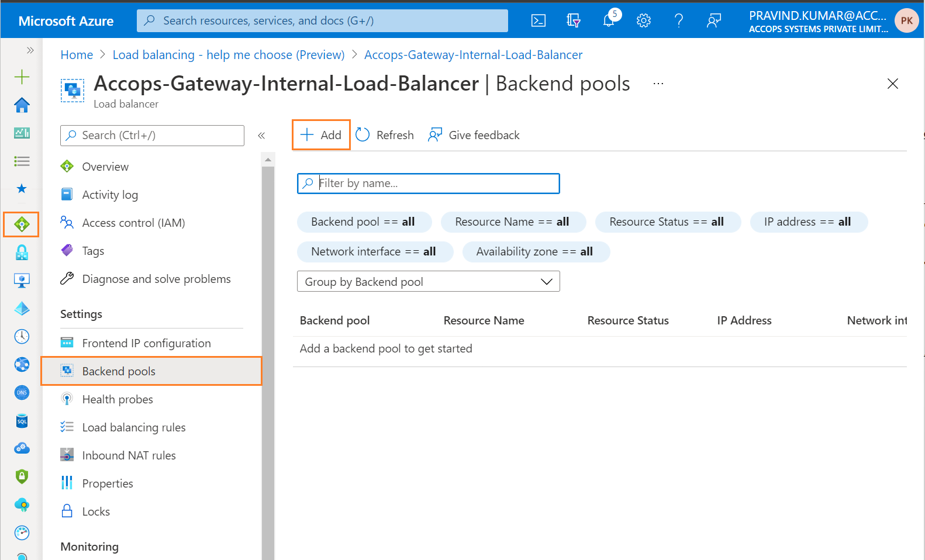Open the IP address == all filter
Image resolution: width=925 pixels, height=560 pixels.
809,222
